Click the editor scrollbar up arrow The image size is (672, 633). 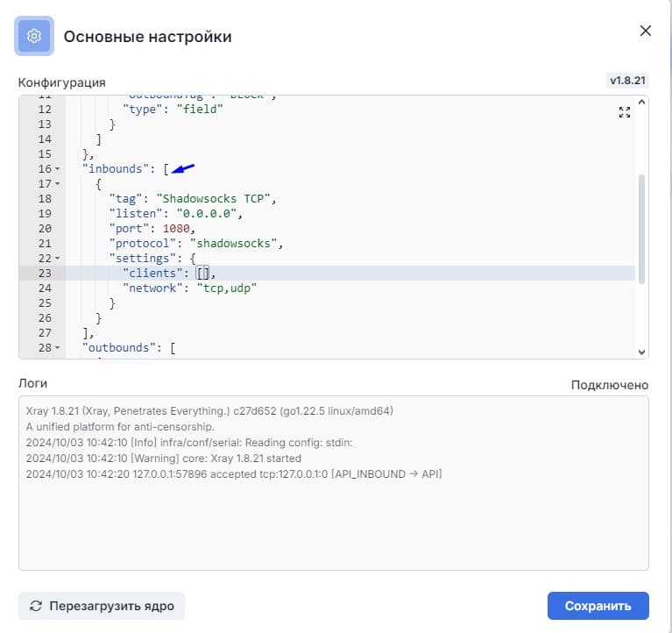(641, 103)
